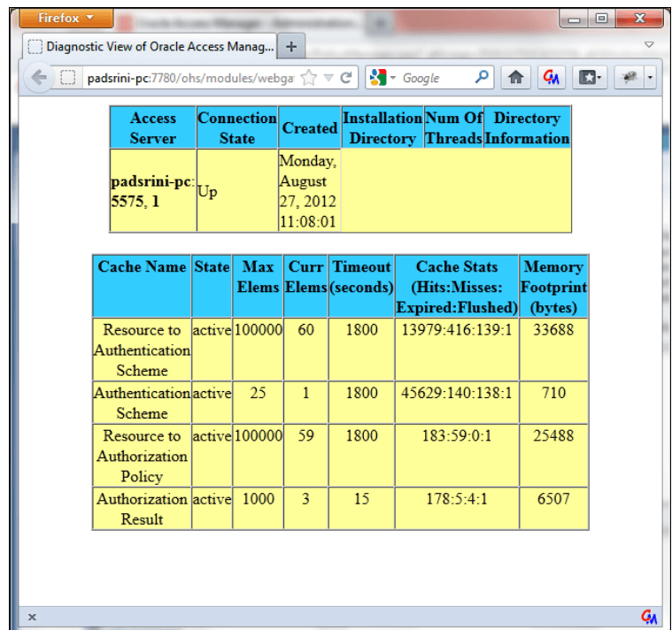
Task: Click the add-on bar status icon at bottom right
Action: [x=649, y=617]
